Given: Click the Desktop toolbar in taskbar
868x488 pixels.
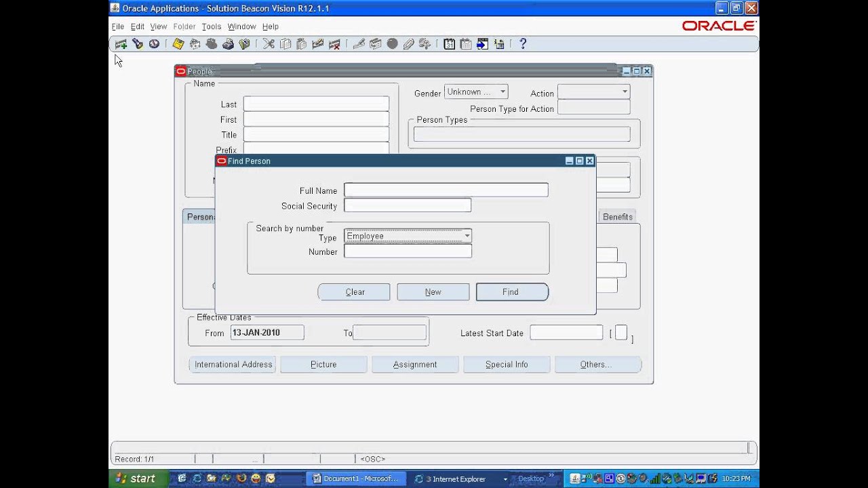Looking at the screenshot, I should pos(532,479).
